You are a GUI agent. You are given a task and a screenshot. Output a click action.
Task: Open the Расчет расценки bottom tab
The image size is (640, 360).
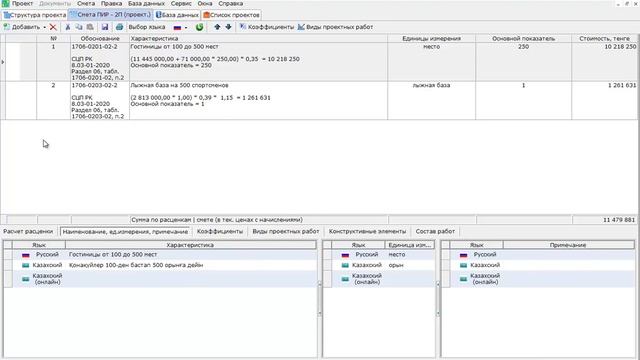point(28,231)
